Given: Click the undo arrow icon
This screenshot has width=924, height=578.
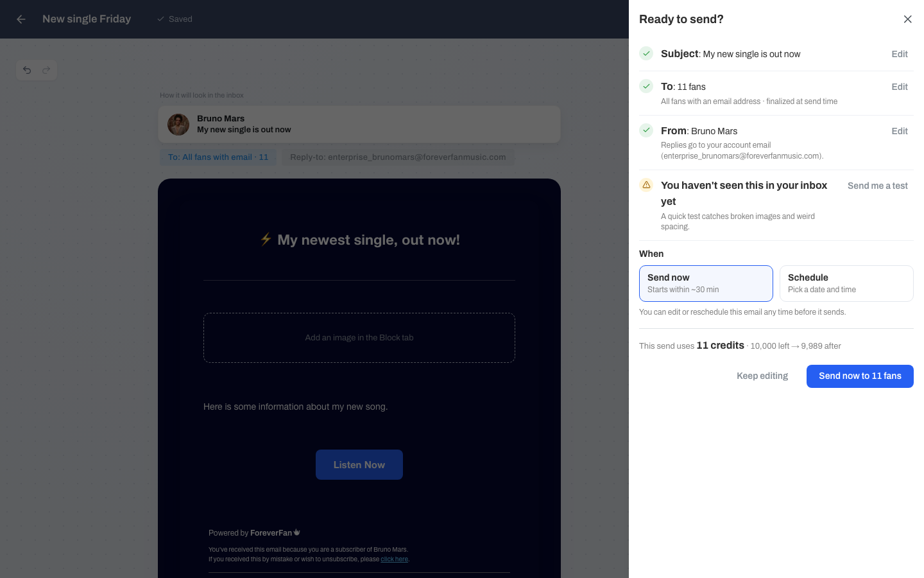Looking at the screenshot, I should click(x=27, y=70).
